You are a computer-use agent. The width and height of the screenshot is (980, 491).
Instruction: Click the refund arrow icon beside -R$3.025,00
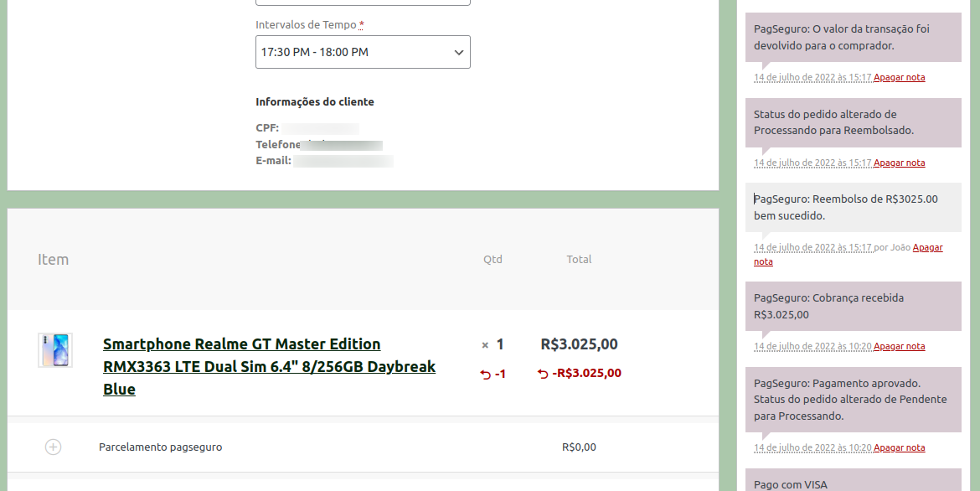click(543, 374)
